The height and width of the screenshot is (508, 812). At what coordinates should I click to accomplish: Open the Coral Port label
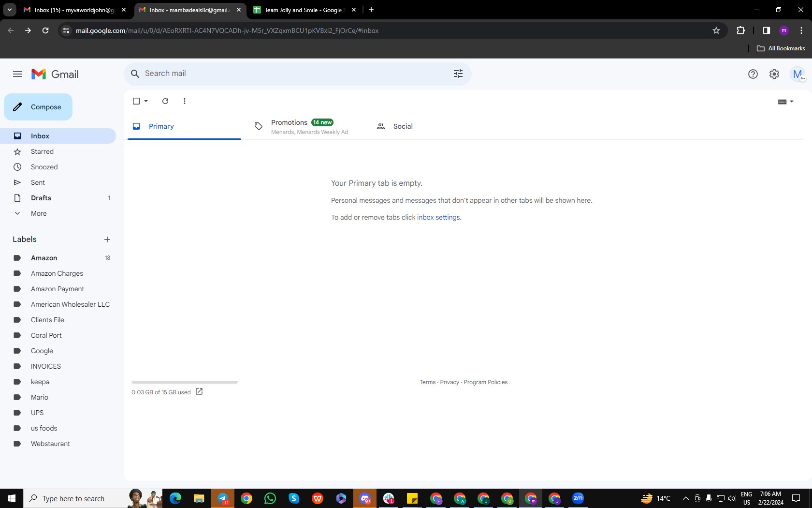coord(58,335)
